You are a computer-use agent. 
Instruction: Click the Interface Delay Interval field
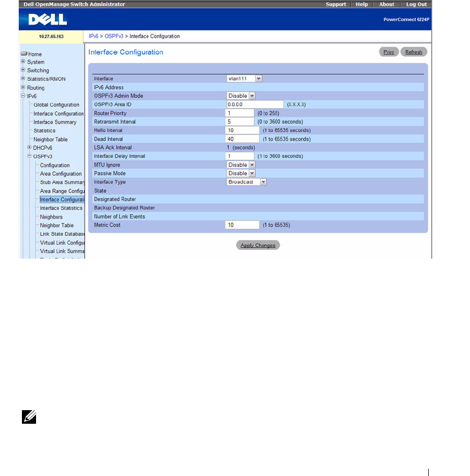pyautogui.click(x=240, y=156)
